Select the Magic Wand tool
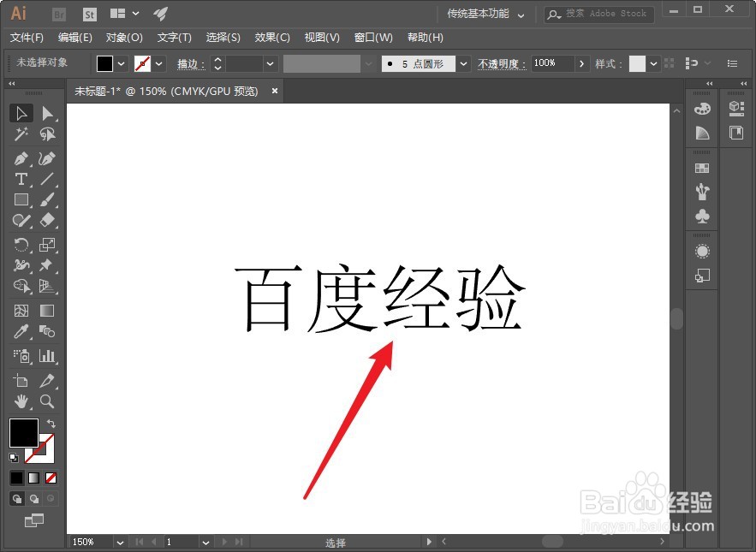 pos(21,134)
